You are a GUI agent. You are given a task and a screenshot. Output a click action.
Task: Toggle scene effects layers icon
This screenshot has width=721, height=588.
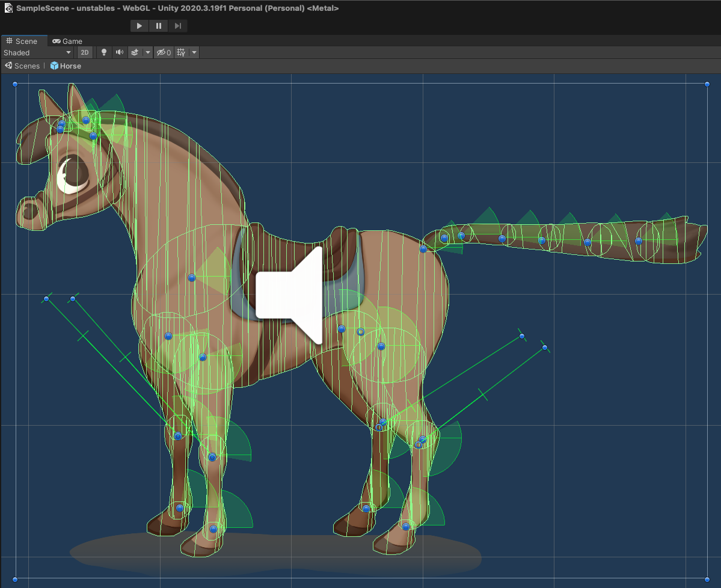click(x=135, y=53)
